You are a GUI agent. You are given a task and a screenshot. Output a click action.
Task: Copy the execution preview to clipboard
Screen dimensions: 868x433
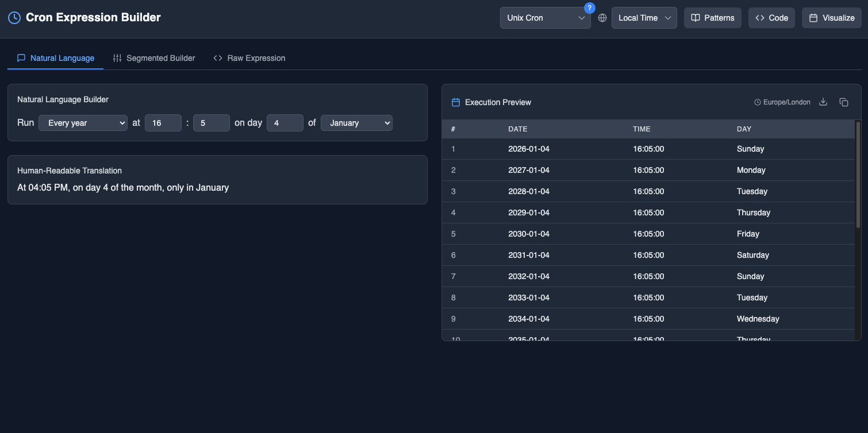click(x=844, y=102)
